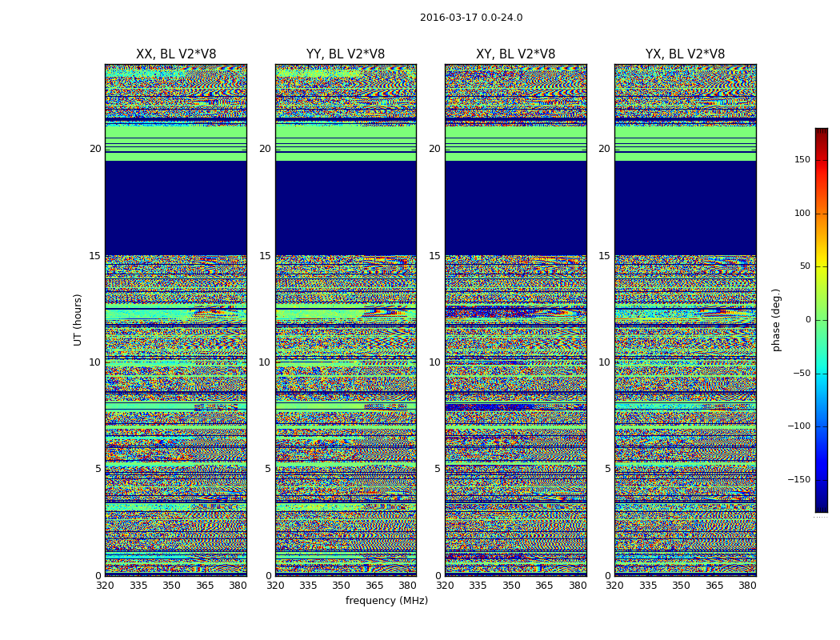Click the "320" frequency tick under XX panel
The width and height of the screenshot is (840, 640).
pos(105,586)
